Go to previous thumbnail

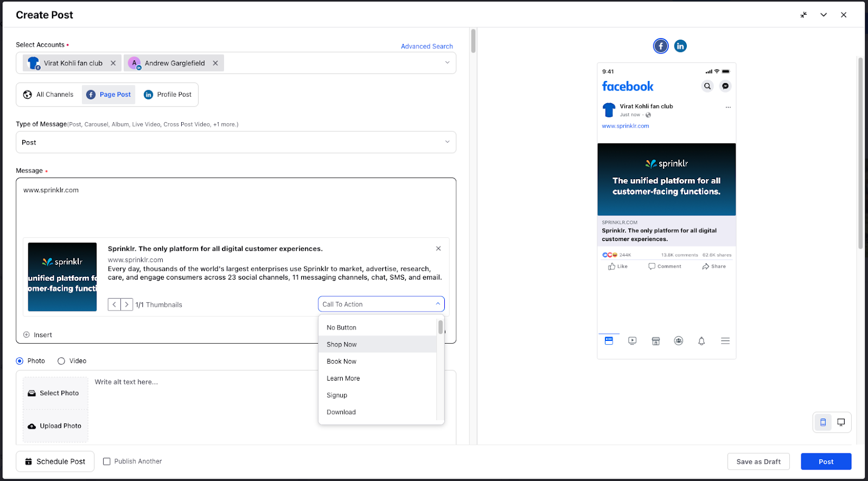pos(114,305)
